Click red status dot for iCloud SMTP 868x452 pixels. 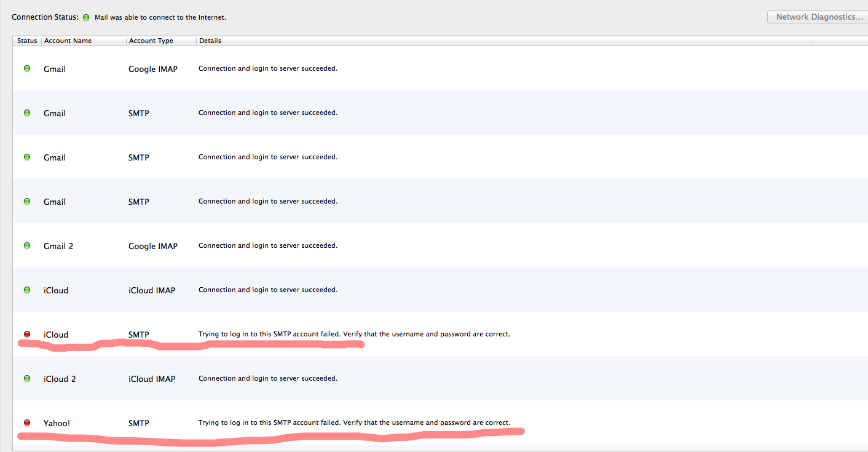[x=27, y=334]
